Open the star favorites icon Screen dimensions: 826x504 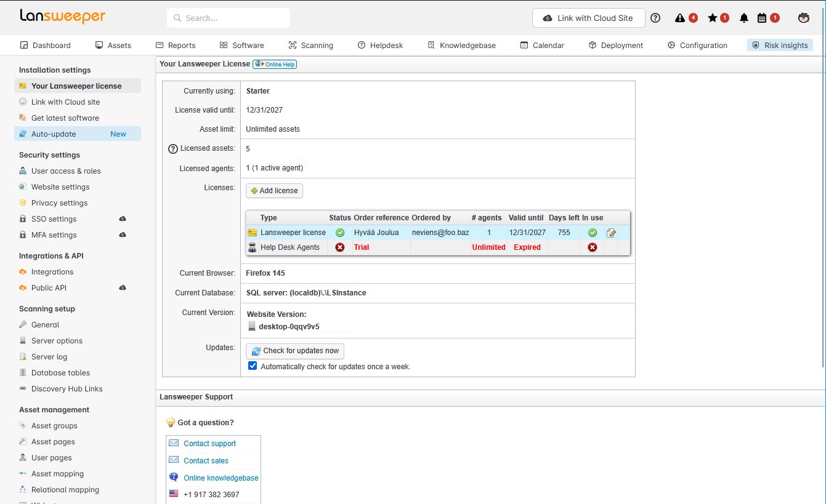pos(713,18)
